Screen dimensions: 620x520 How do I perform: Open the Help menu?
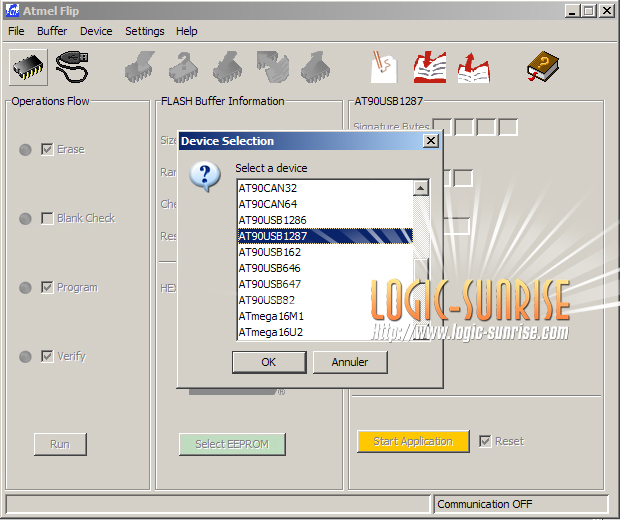[187, 31]
